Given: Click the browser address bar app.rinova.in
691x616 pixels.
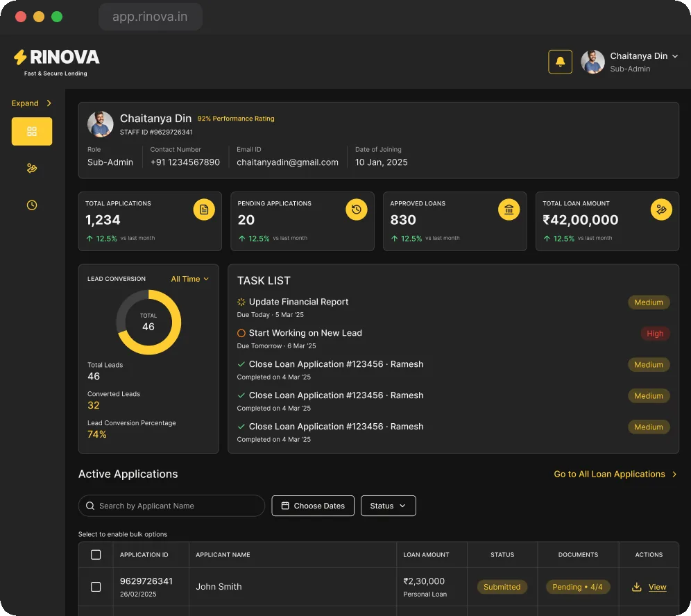Looking at the screenshot, I should pyautogui.click(x=151, y=17).
